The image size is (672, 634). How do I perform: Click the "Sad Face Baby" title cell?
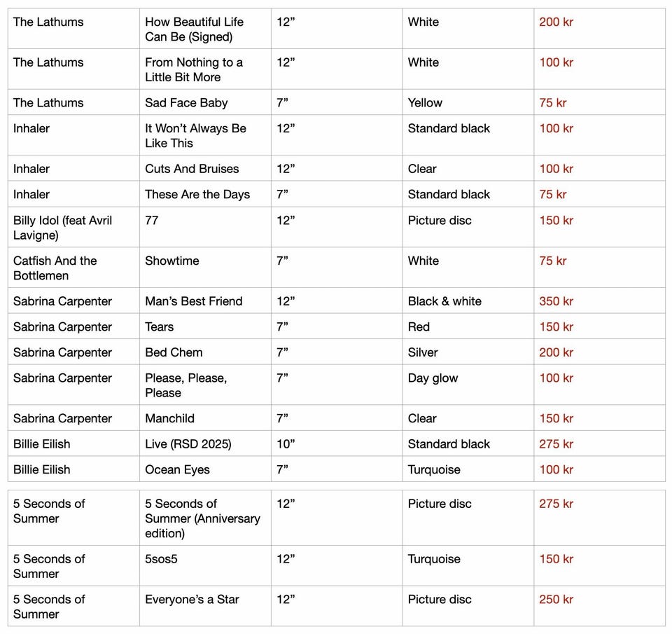click(186, 103)
